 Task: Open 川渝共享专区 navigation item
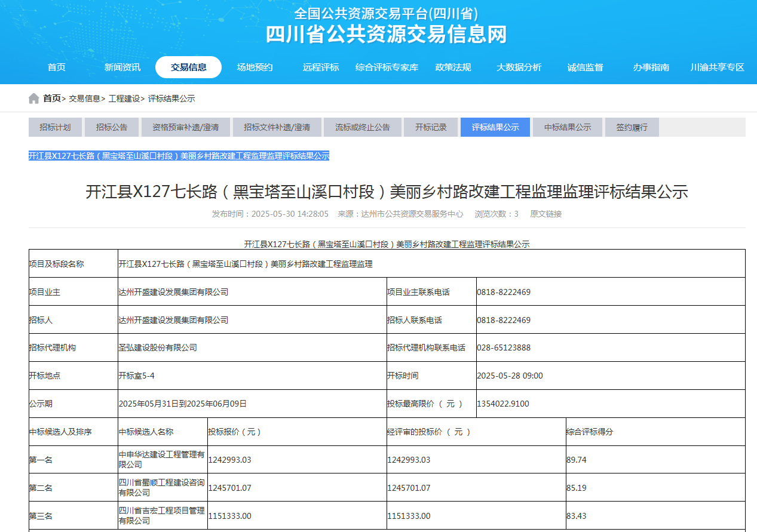click(x=717, y=67)
